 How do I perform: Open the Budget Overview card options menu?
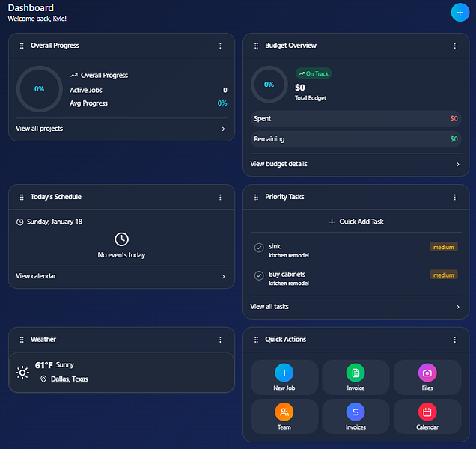[x=455, y=46]
